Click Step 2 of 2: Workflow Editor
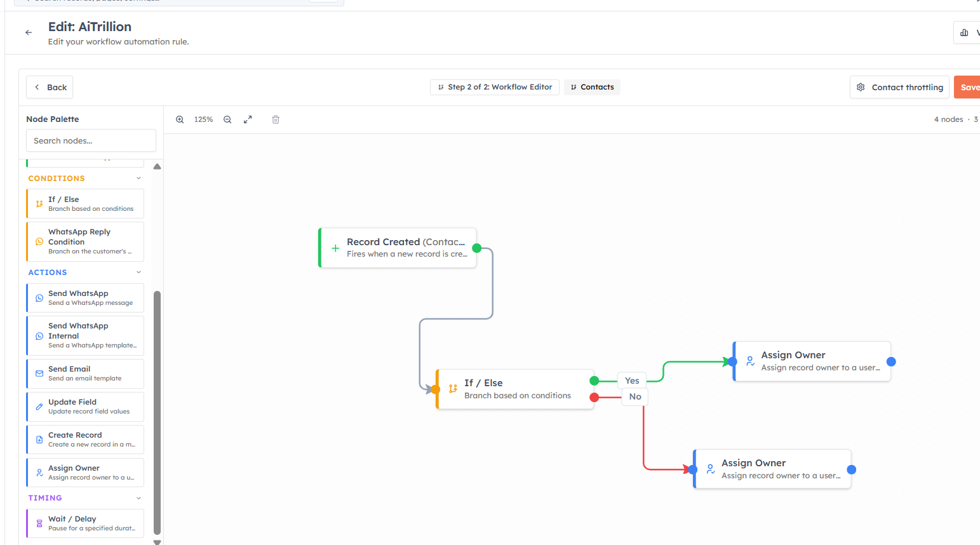 495,87
